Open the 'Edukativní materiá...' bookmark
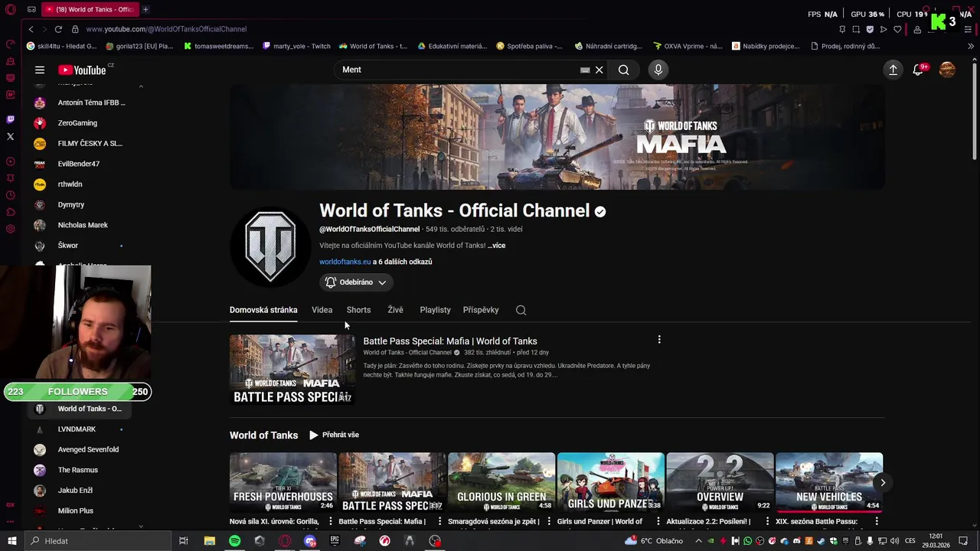Viewport: 980px width, 551px height. (452, 46)
